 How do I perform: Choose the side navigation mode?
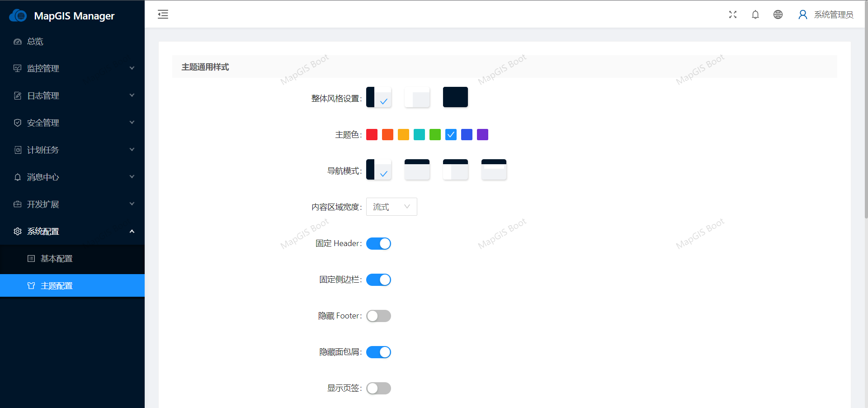pyautogui.click(x=378, y=169)
